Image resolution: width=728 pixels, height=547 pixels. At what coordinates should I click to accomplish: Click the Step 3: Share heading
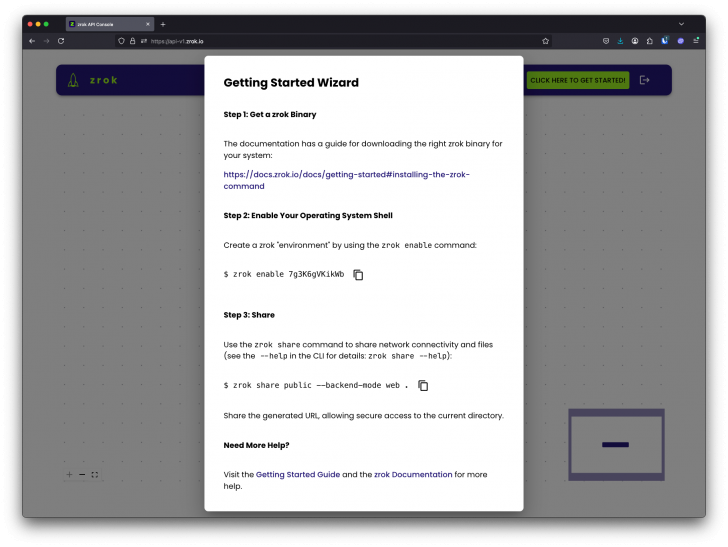pyautogui.click(x=249, y=315)
